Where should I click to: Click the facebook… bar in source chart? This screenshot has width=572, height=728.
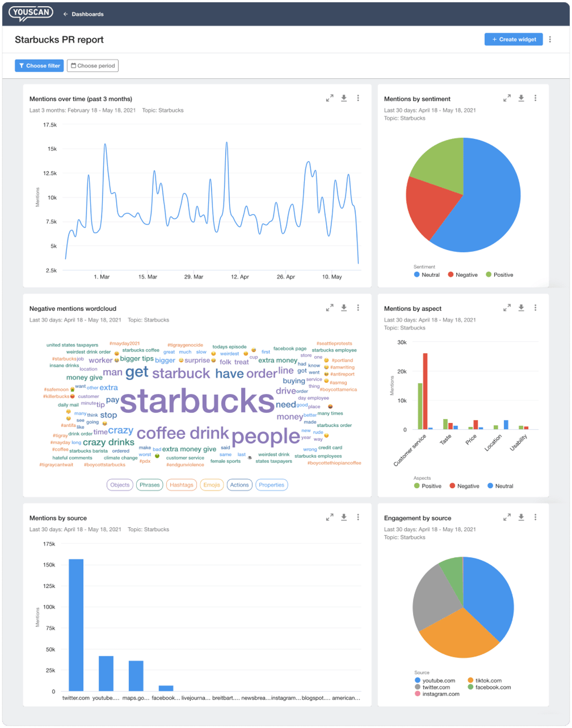(166, 688)
